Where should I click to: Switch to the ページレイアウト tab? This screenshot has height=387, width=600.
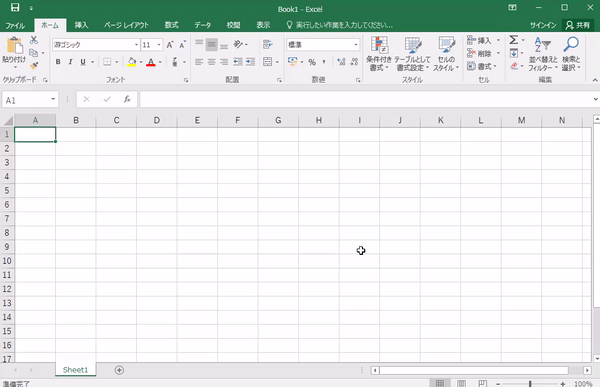pyautogui.click(x=127, y=25)
